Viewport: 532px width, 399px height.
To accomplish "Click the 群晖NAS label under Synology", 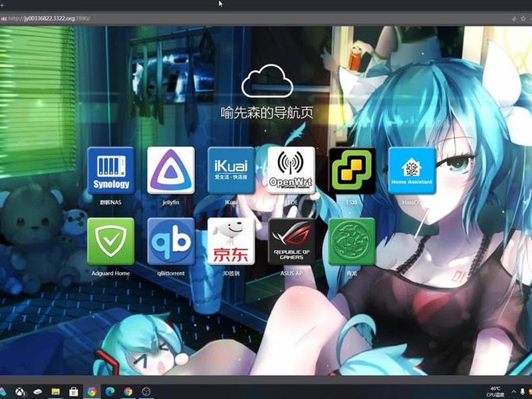I will (x=110, y=202).
